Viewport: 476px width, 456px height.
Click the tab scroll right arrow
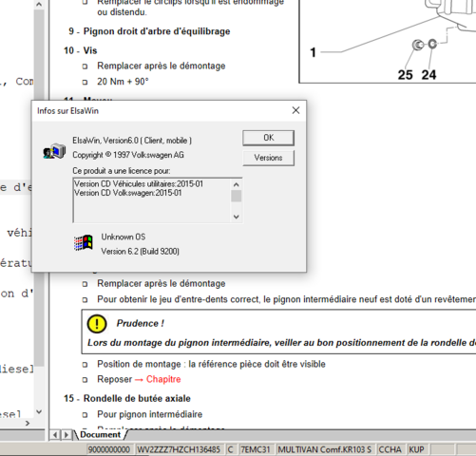click(x=66, y=435)
